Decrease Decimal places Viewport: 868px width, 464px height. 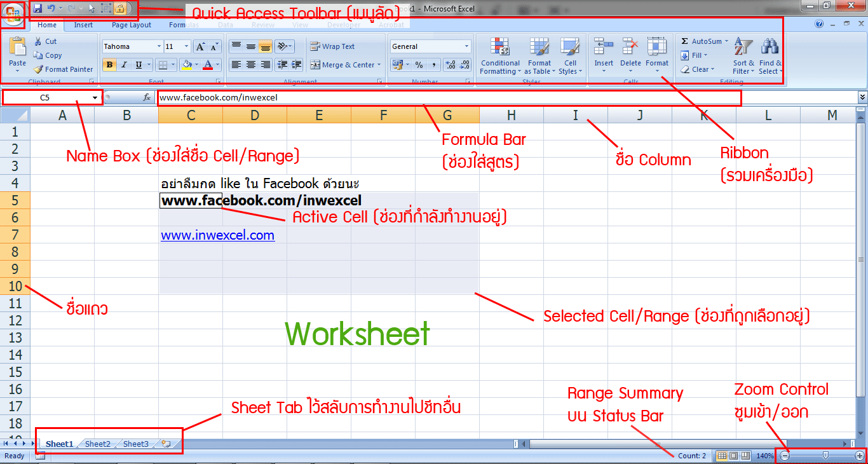point(465,65)
